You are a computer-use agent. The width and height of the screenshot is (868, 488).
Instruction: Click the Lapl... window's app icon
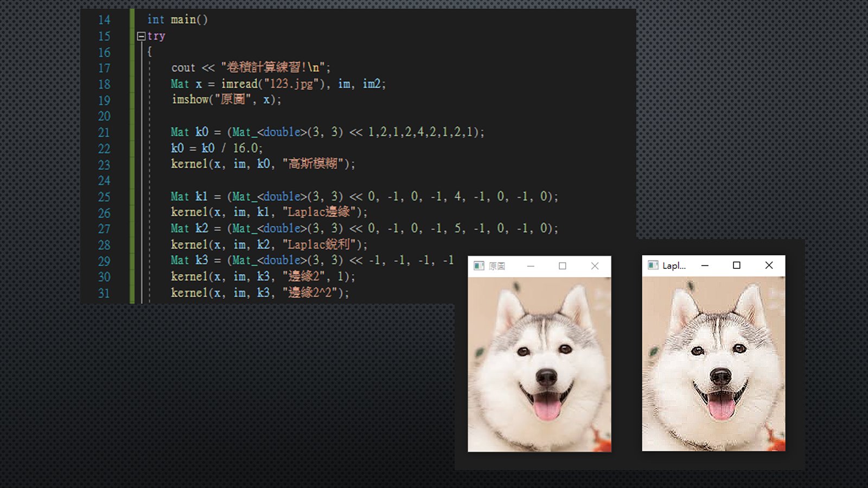[653, 265]
